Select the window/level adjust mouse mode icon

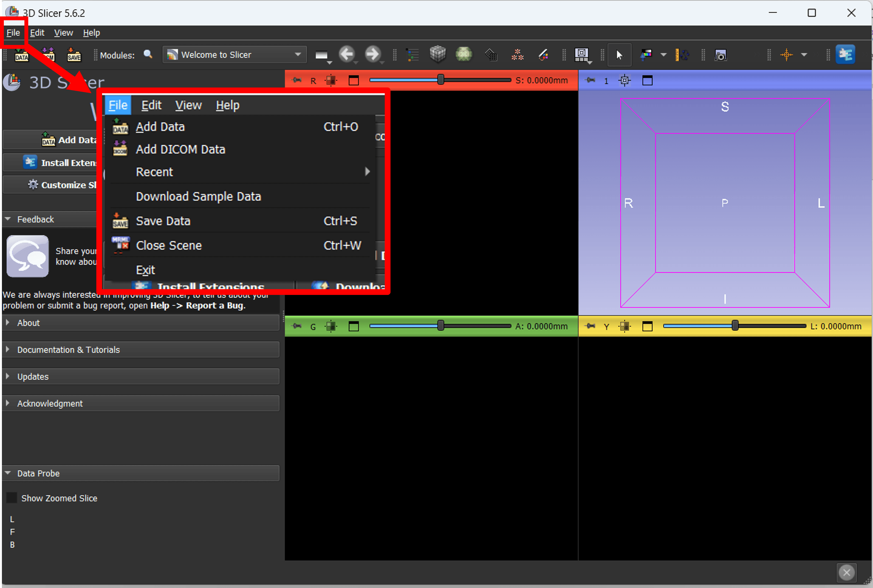pyautogui.click(x=646, y=55)
